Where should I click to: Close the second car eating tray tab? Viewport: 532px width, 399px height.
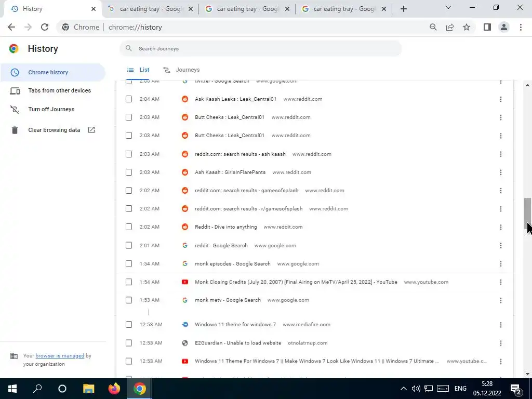click(x=287, y=9)
